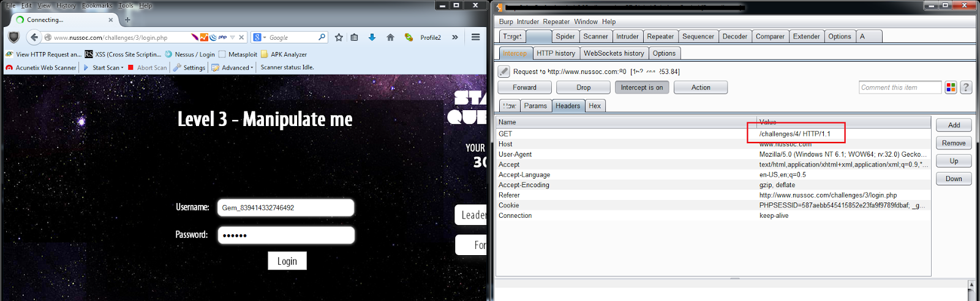
Task: Open a new Firefox tab with plus
Action: click(127, 20)
